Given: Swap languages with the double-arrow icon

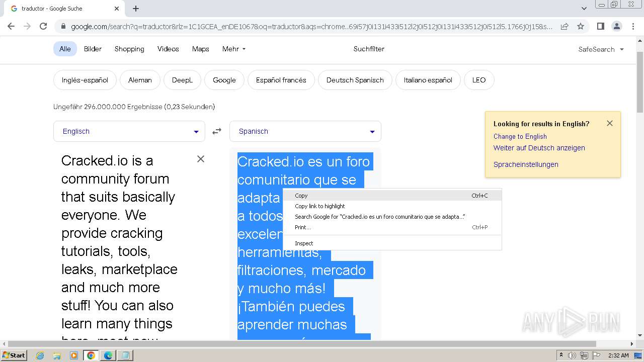Looking at the screenshot, I should point(217,131).
